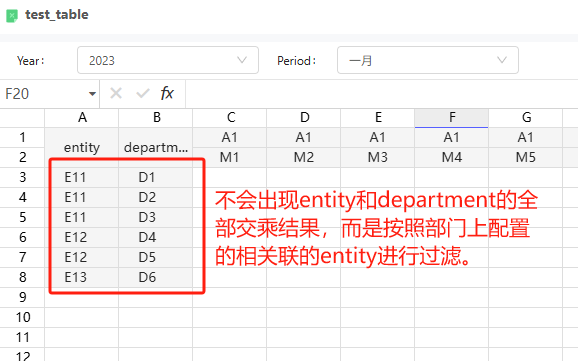
Task: Open the Year dropdown showing 2023
Action: coord(168,60)
